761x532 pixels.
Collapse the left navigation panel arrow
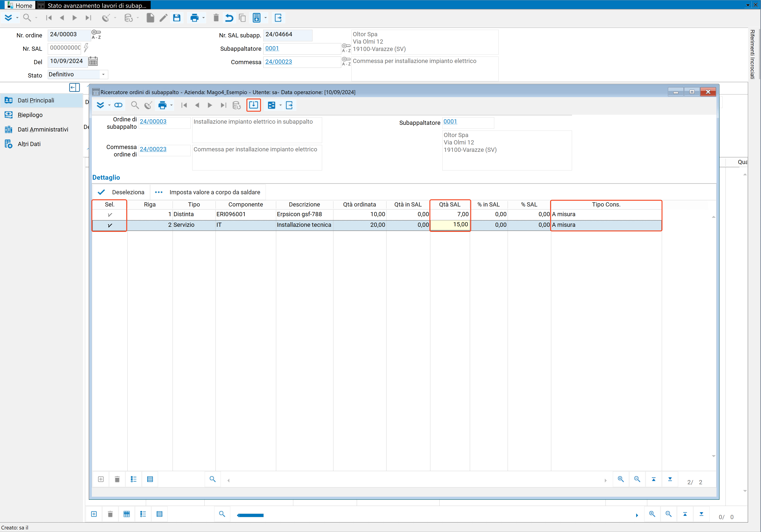pos(75,87)
